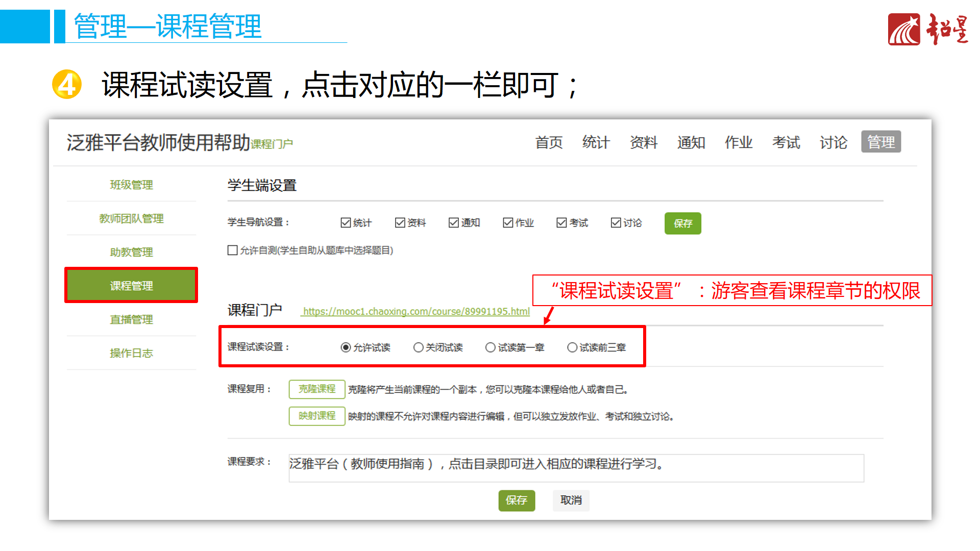980x551 pixels.
Task: Toggle the 资料 checkbox
Action: coord(400,223)
